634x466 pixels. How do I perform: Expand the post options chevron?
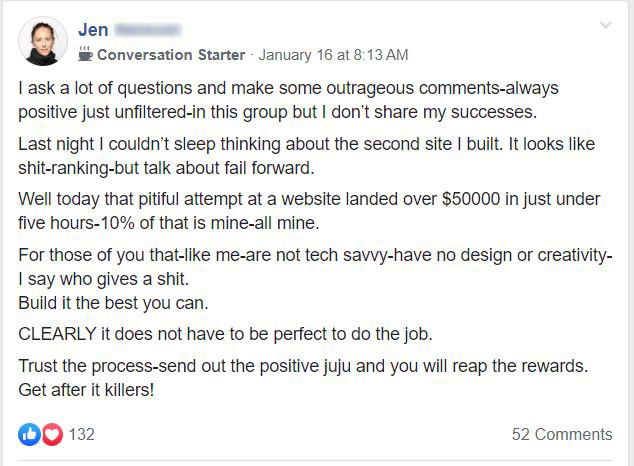[605, 25]
